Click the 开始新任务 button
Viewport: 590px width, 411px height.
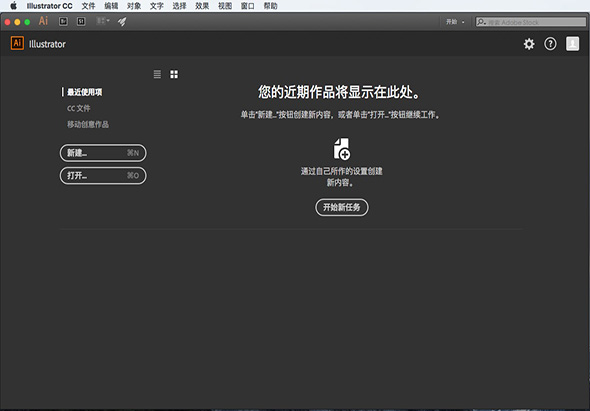[x=342, y=207]
